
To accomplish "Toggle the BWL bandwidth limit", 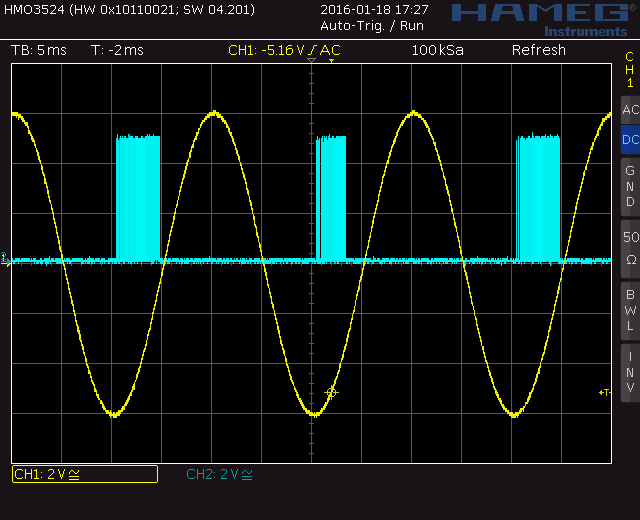I will tap(630, 311).
